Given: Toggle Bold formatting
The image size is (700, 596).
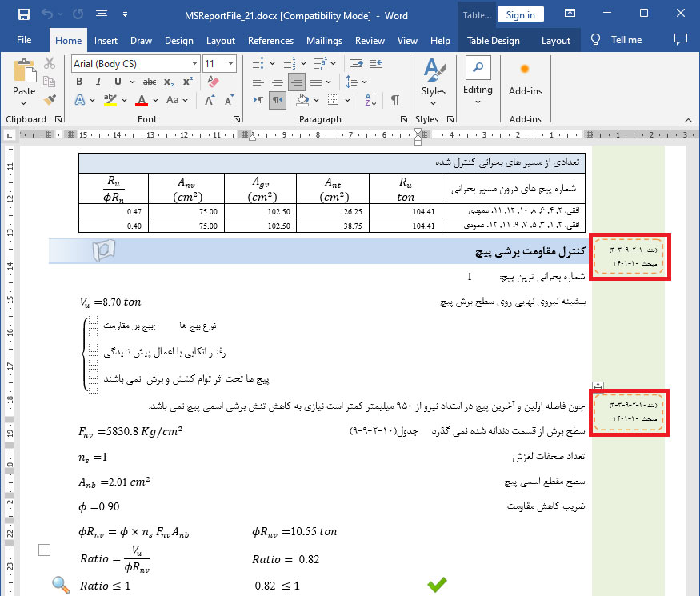Looking at the screenshot, I should [x=79, y=82].
